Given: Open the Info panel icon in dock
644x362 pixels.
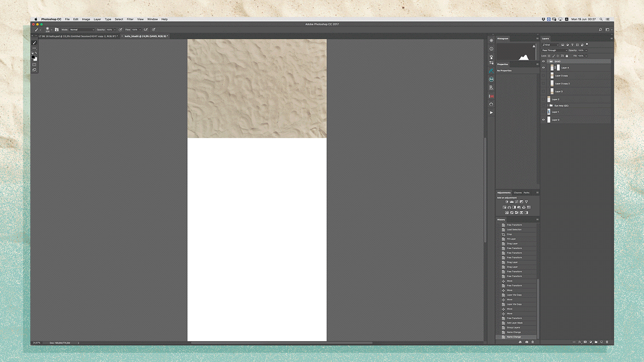Looking at the screenshot, I should point(491,49).
